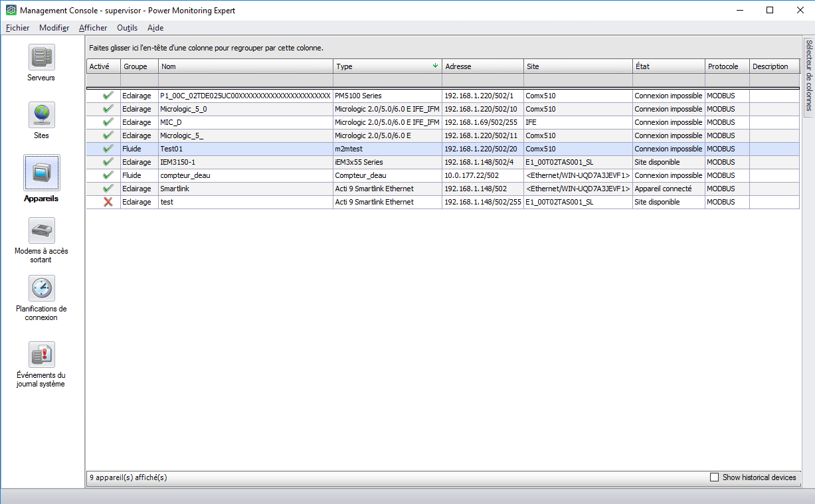Screen dimensions: 815x504
Task: Enable Show historical devices checkbox
Action: pyautogui.click(x=715, y=477)
